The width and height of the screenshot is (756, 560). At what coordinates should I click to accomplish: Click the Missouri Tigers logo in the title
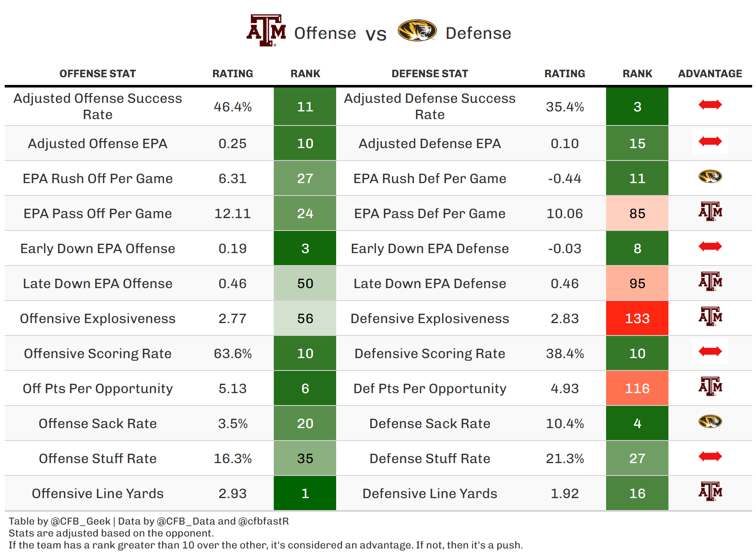pos(417,30)
